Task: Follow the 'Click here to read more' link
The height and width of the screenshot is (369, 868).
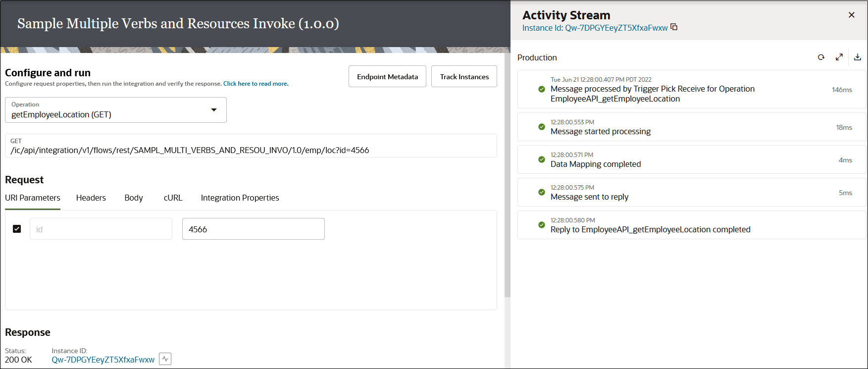Action: tap(255, 84)
